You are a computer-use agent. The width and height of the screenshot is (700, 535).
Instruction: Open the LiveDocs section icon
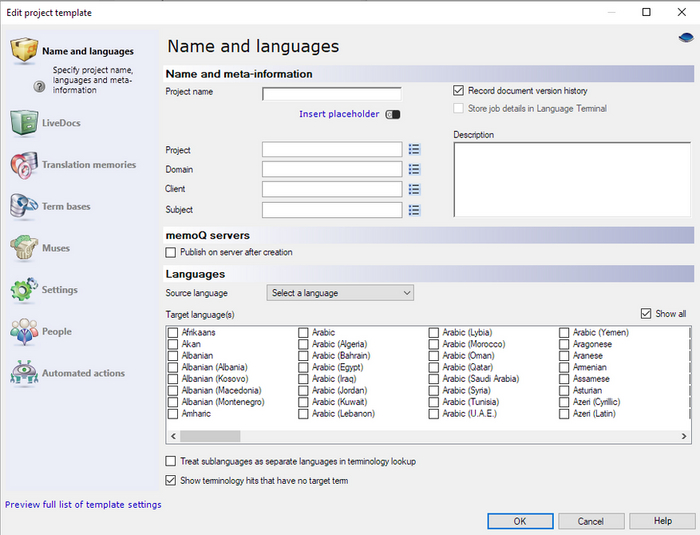23,123
